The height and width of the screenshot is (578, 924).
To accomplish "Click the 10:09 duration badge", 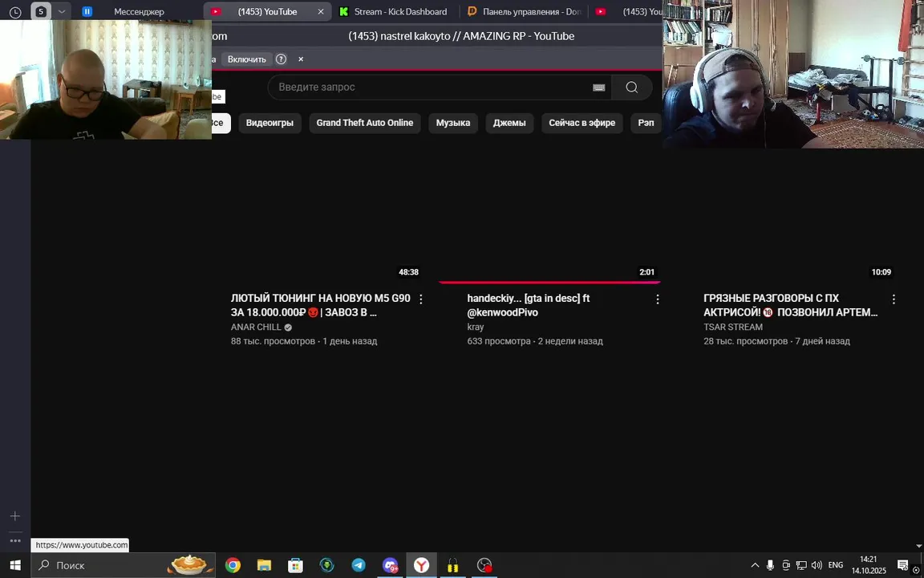I will tap(881, 272).
